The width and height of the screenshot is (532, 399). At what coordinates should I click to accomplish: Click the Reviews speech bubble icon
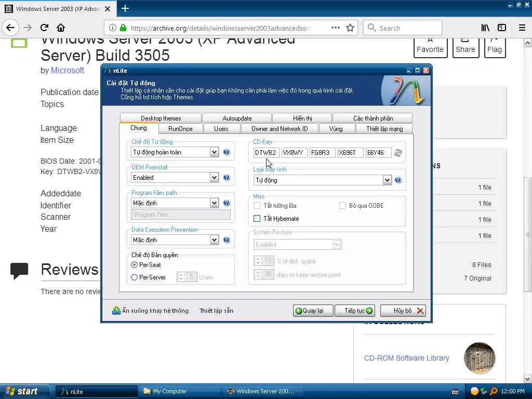pyautogui.click(x=19, y=271)
